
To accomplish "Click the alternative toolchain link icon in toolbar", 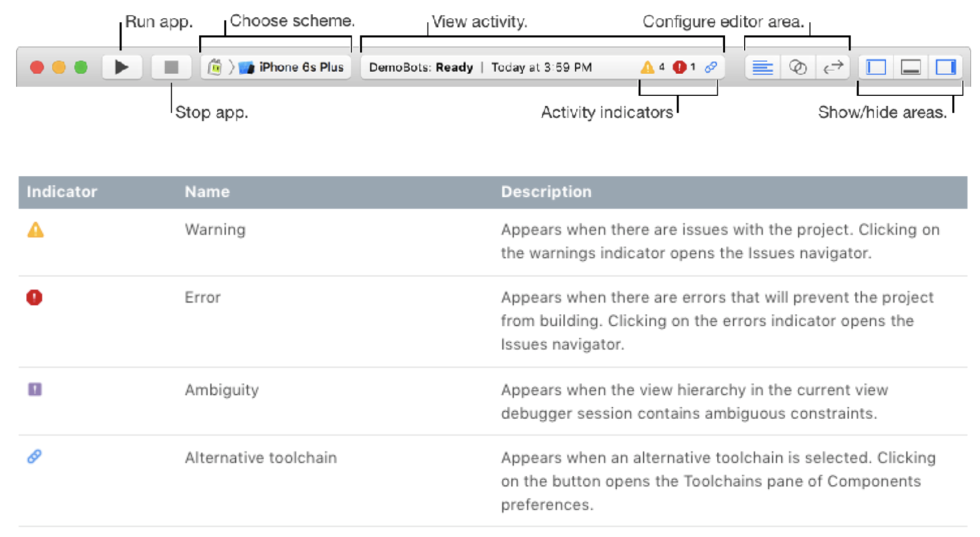I will click(711, 67).
